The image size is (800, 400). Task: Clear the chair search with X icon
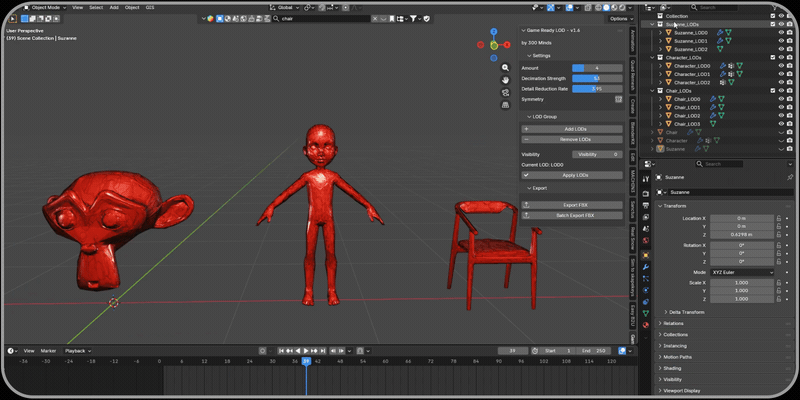[375, 18]
